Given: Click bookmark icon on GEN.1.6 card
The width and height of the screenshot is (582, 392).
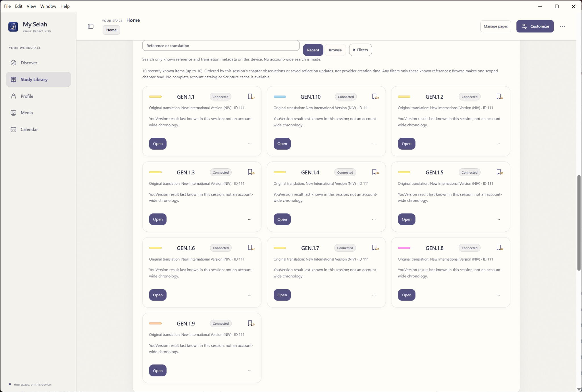Looking at the screenshot, I should coord(251,248).
